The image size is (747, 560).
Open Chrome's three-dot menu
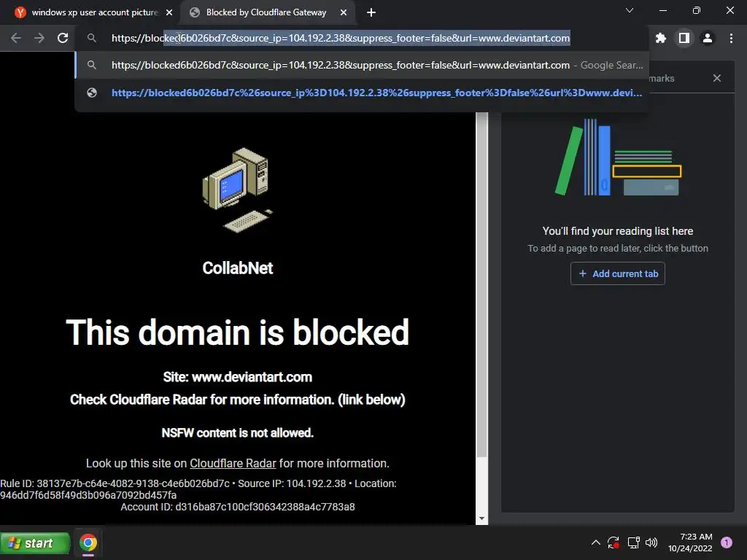coord(731,38)
